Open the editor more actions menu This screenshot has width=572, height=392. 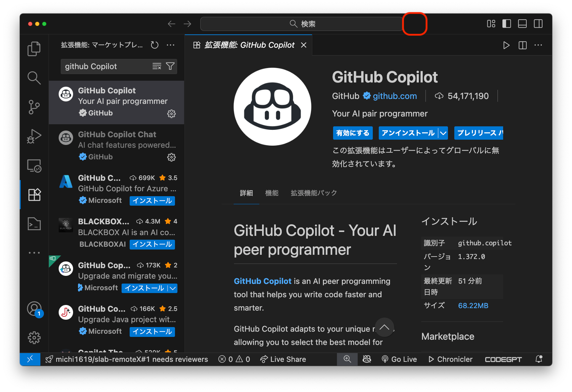click(538, 45)
